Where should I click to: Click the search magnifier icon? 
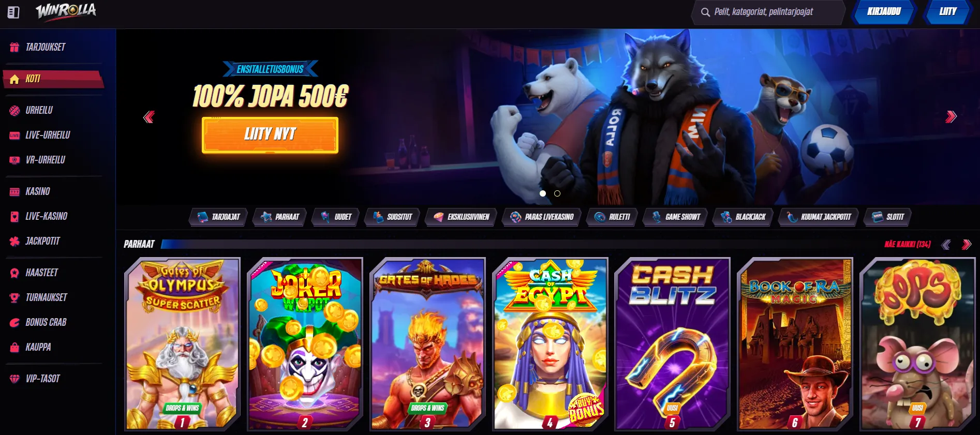click(x=705, y=12)
